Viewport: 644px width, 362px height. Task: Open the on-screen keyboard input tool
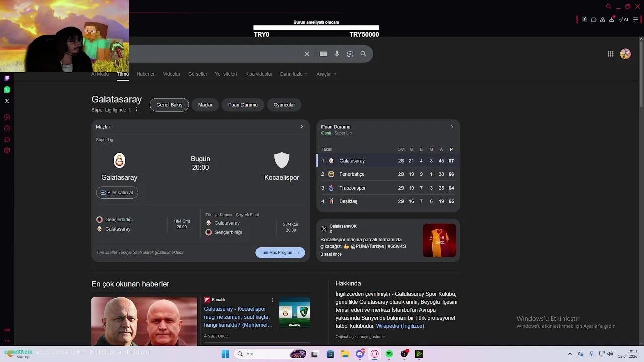point(323,54)
